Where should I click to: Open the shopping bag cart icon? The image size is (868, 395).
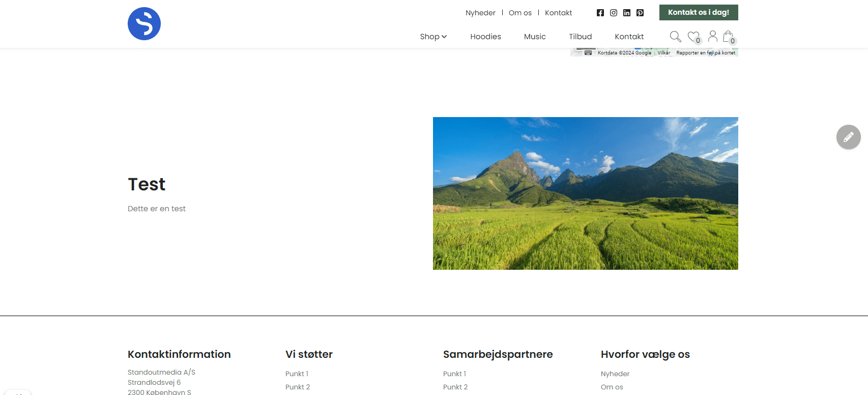pos(728,36)
